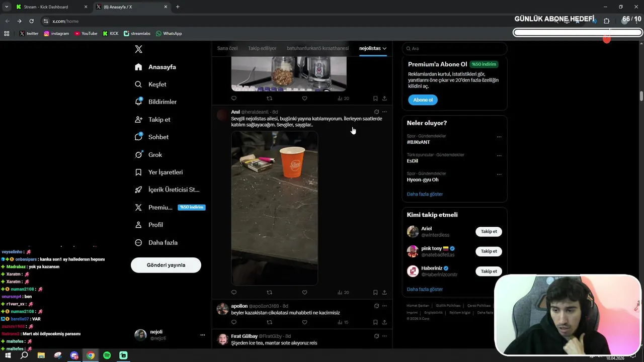Share Anıl's post
The height and width of the screenshot is (362, 644).
pyautogui.click(x=384, y=292)
